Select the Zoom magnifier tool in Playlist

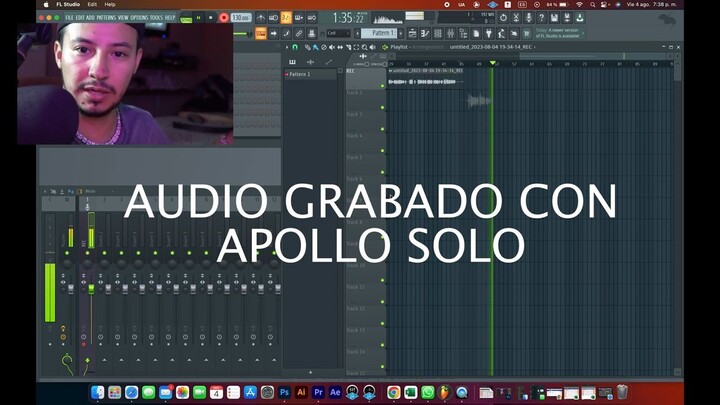[364, 47]
